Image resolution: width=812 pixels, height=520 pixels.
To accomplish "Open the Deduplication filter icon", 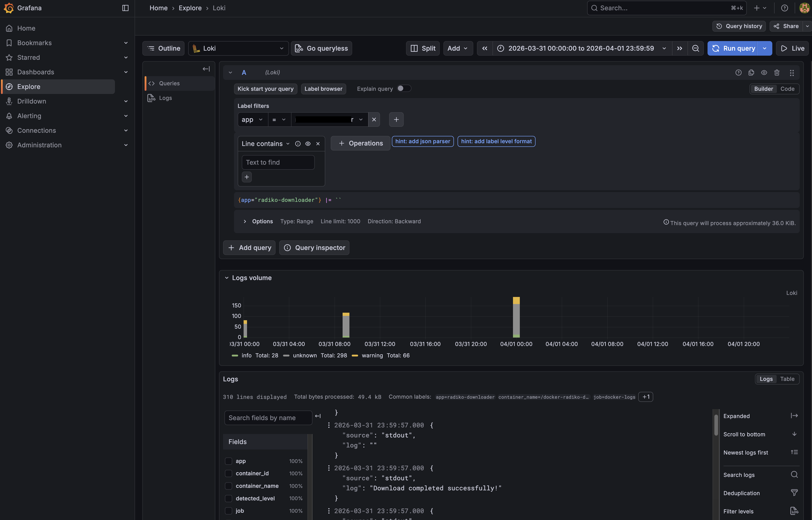I will [x=794, y=493].
